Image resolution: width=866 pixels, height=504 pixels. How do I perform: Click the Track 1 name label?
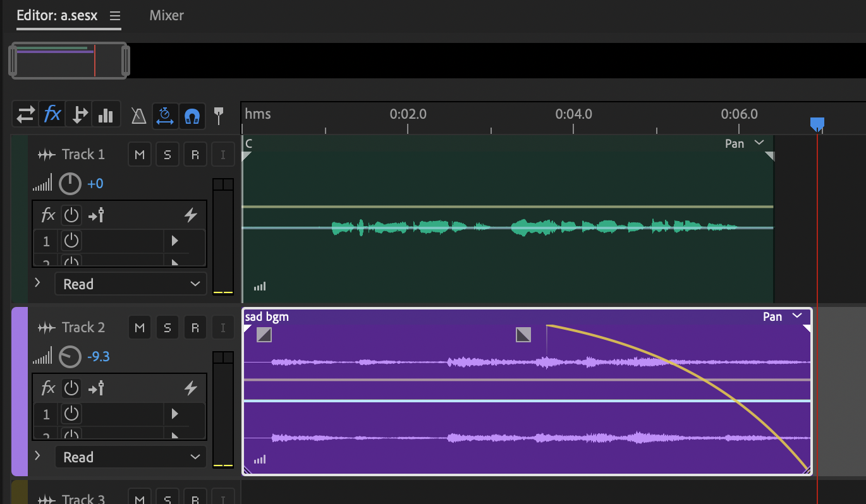[83, 155]
